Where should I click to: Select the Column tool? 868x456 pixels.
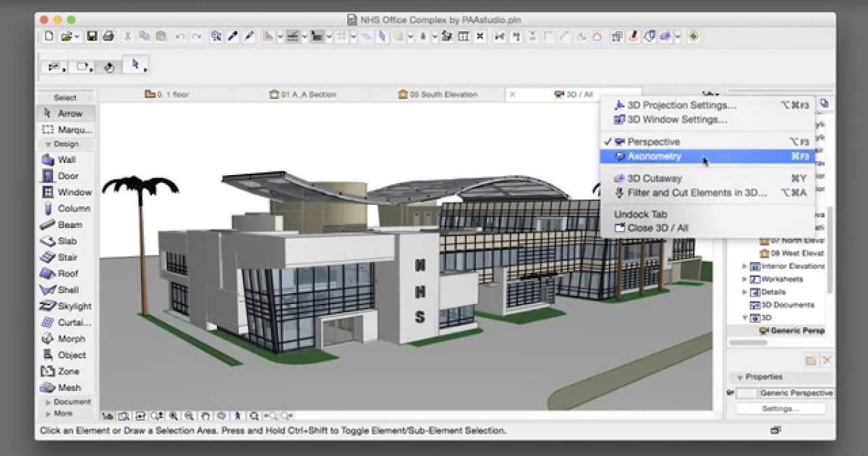66,208
